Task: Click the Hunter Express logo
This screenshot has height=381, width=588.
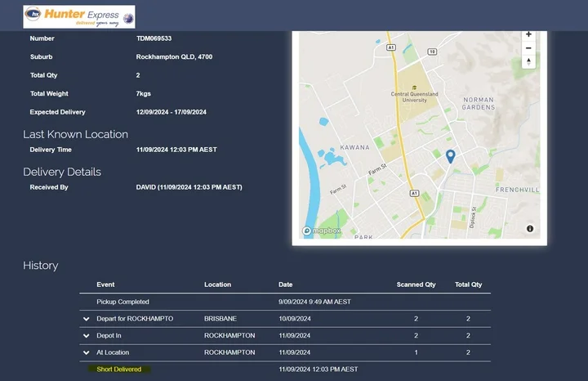Action: tap(79, 16)
